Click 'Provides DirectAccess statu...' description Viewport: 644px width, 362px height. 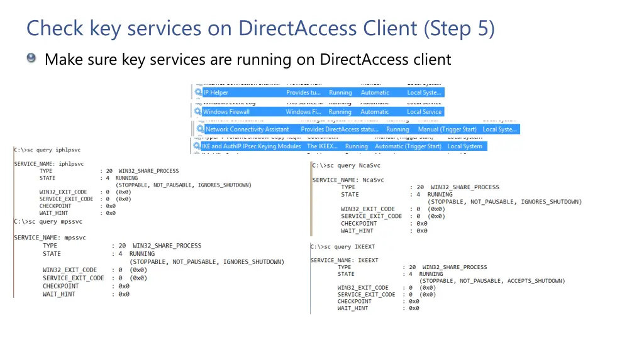point(340,129)
